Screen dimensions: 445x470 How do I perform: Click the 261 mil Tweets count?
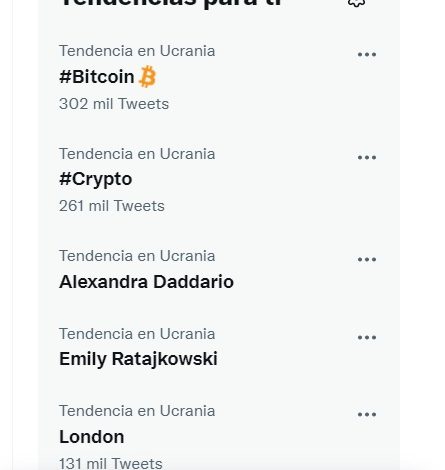(112, 206)
